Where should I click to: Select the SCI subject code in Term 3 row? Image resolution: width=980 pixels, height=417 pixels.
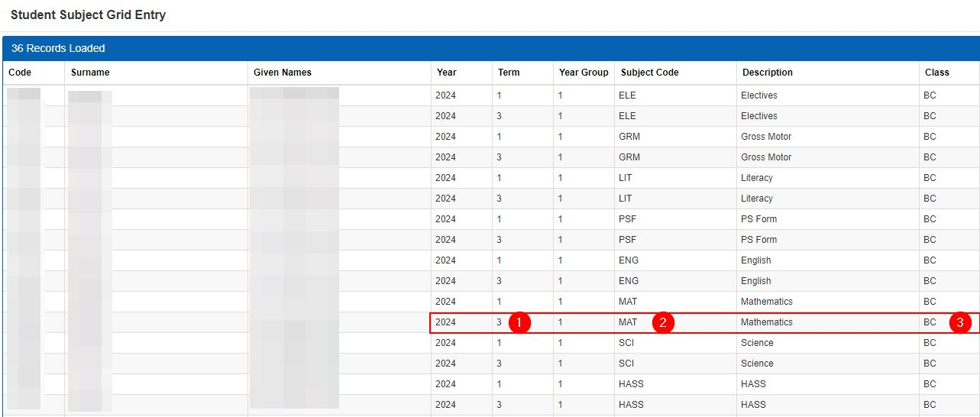627,364
